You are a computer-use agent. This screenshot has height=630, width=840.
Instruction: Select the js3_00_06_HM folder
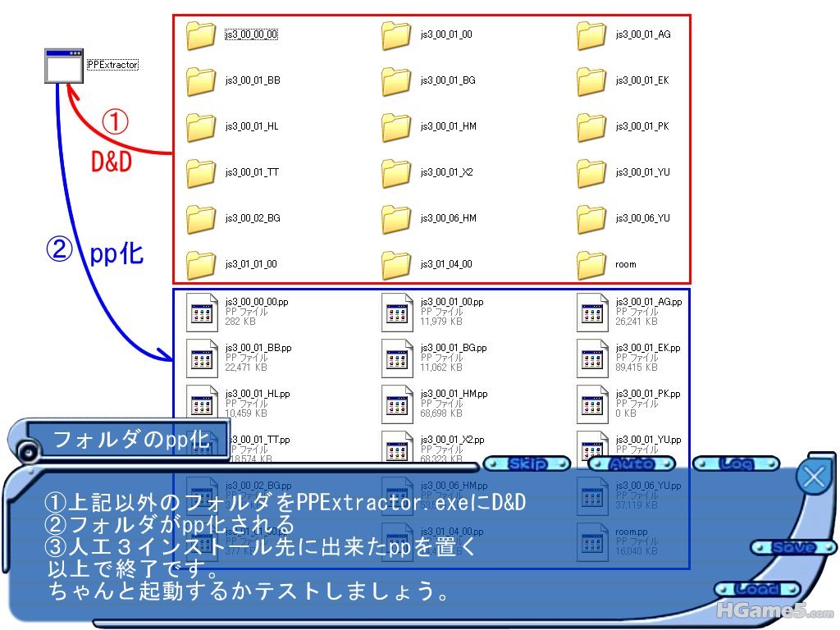pyautogui.click(x=396, y=219)
